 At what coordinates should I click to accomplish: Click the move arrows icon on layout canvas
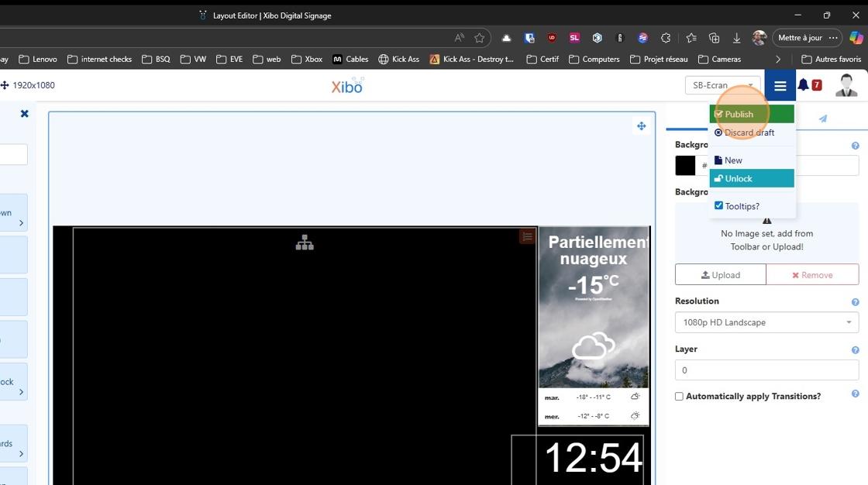pyautogui.click(x=641, y=126)
